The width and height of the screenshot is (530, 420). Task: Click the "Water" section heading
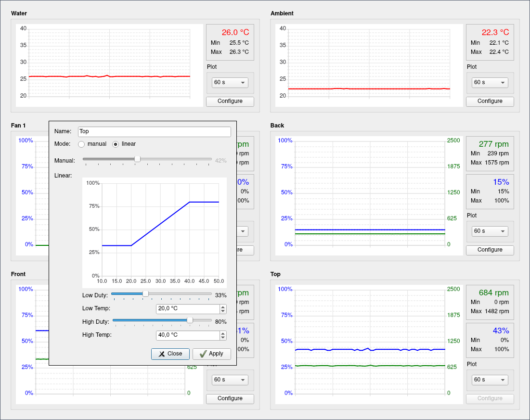point(19,13)
